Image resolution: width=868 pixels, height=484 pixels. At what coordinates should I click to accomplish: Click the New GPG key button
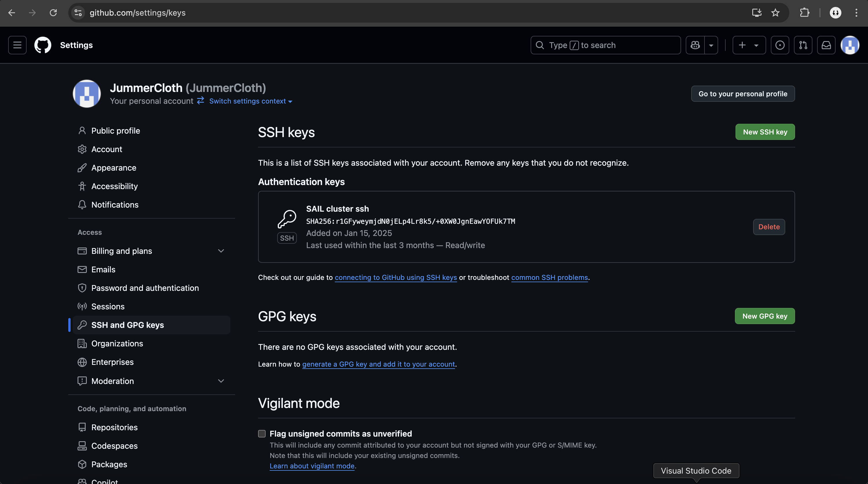[x=764, y=316]
